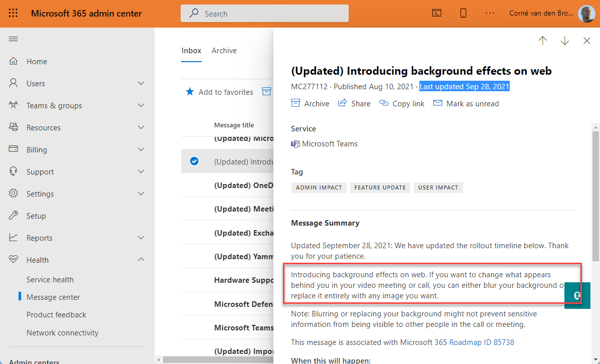Focus the Search input field
Screen dimensions: 600x364
pos(264,14)
